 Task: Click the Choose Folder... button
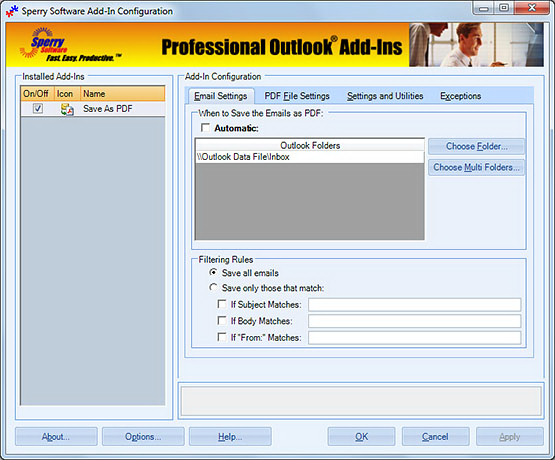(476, 146)
